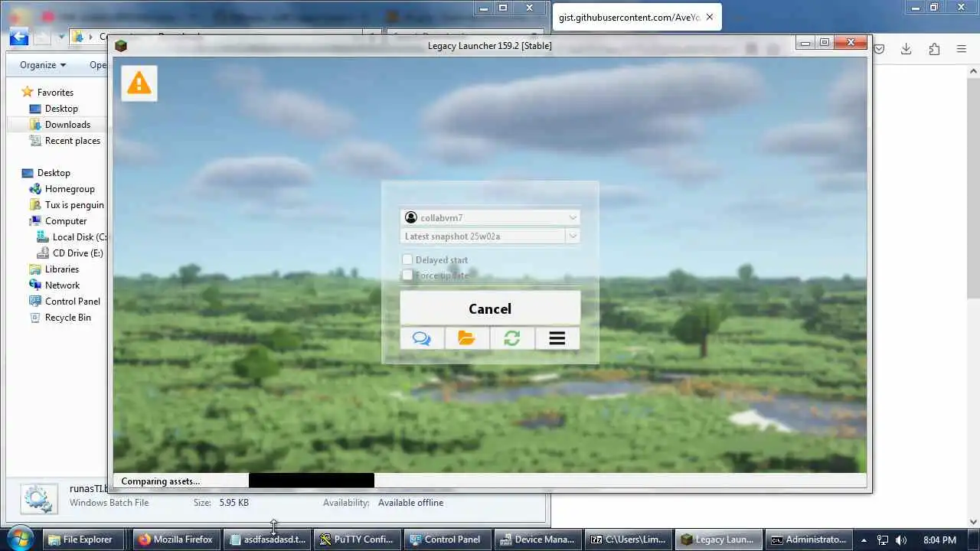The image size is (980, 551).
Task: Click the Homegroup icon in the sidebar
Action: 34,189
